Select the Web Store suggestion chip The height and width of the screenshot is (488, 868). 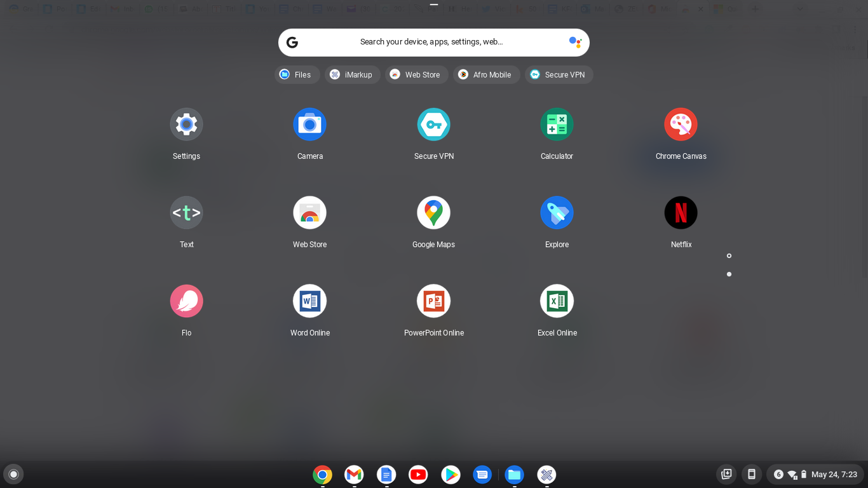tap(417, 74)
